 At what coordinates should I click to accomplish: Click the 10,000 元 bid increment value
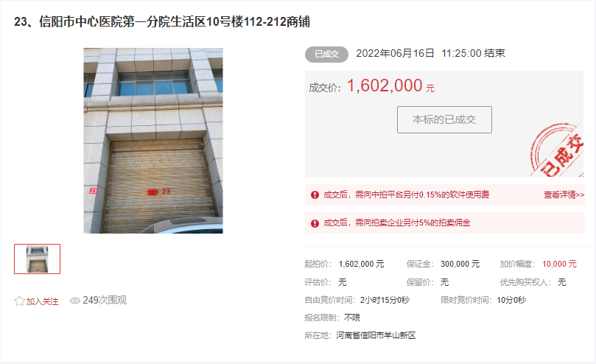point(559,264)
